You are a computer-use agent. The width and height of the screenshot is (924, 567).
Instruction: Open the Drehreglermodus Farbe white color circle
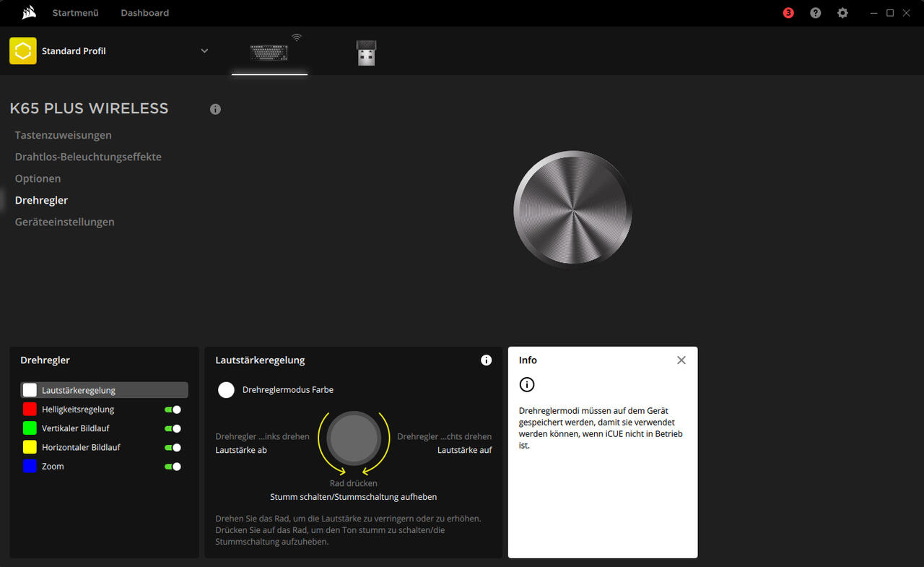(x=227, y=390)
